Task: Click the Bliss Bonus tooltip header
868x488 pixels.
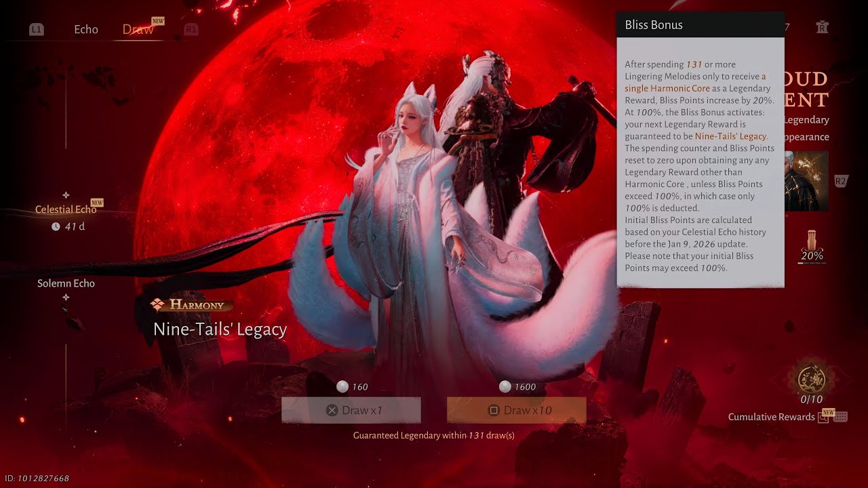Action: pos(701,25)
